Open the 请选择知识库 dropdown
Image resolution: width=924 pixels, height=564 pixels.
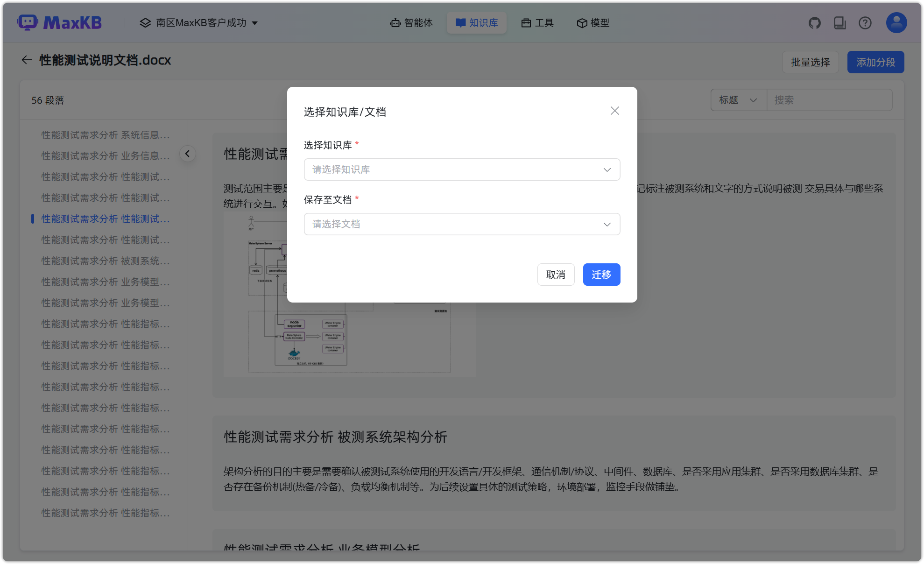(461, 169)
